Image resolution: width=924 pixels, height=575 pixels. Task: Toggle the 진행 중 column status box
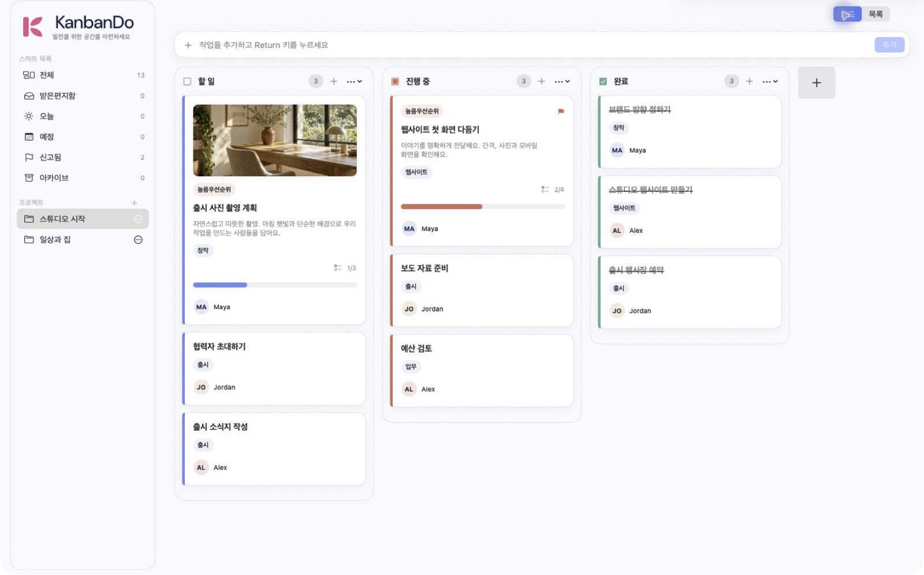[395, 81]
